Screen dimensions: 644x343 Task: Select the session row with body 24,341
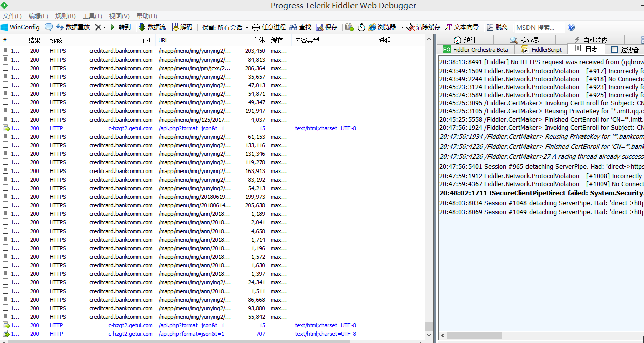212,282
